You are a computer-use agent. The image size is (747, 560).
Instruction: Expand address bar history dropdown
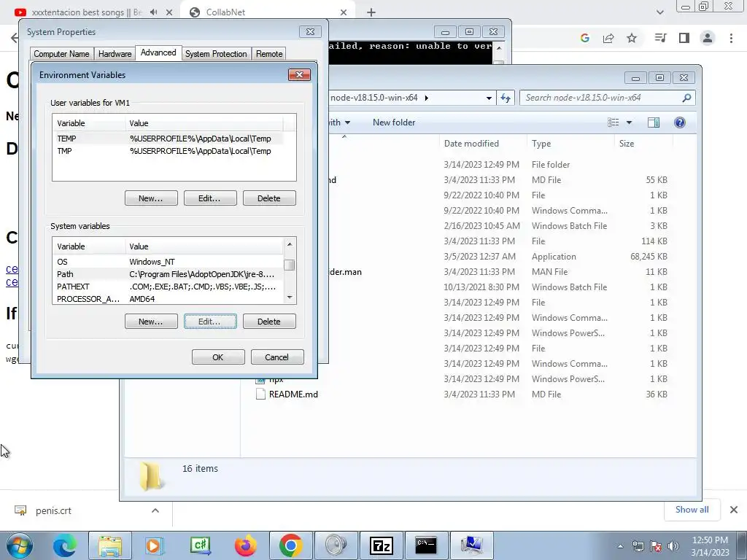pyautogui.click(x=489, y=98)
